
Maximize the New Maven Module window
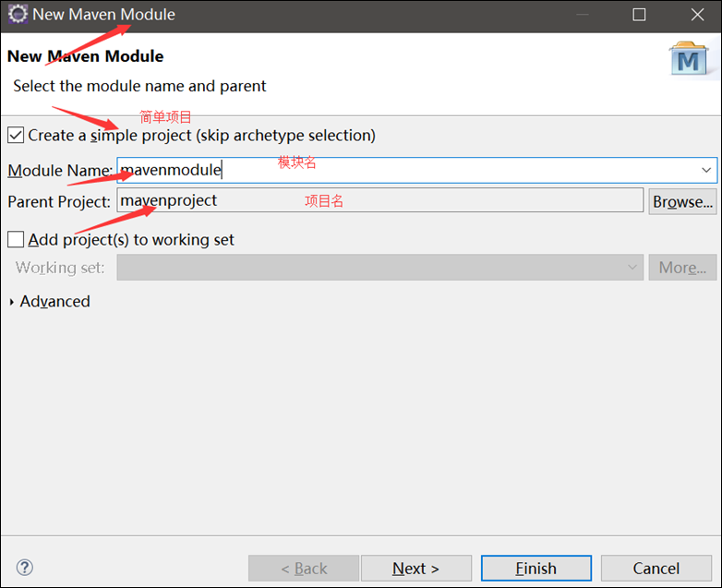pyautogui.click(x=639, y=15)
